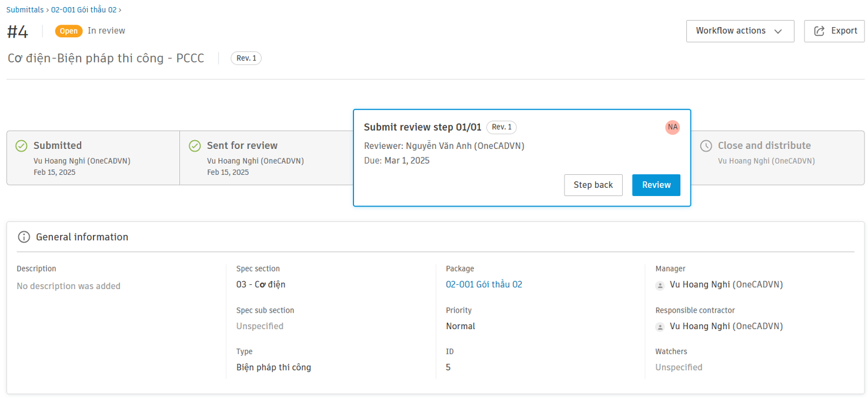Click the Submit review step 01/01 heading

coord(423,127)
